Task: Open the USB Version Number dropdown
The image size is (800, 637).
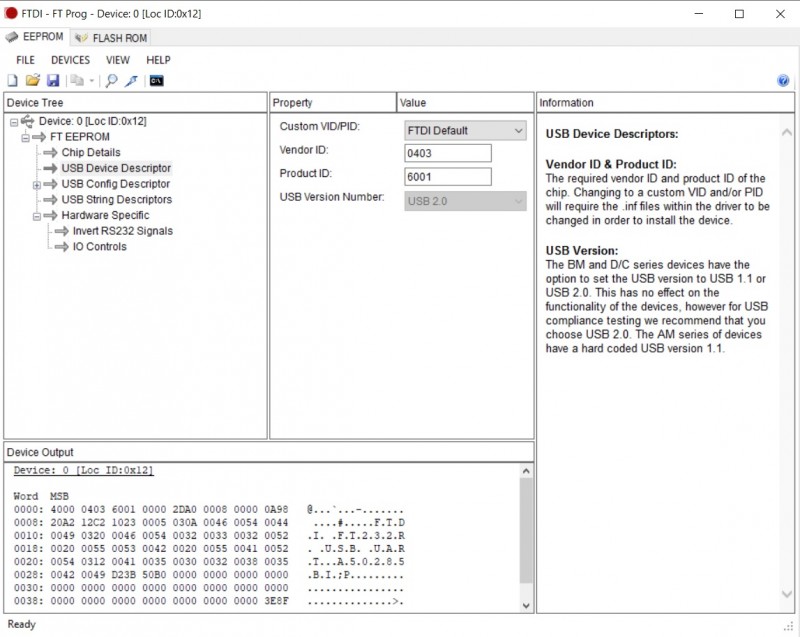Action: point(465,201)
